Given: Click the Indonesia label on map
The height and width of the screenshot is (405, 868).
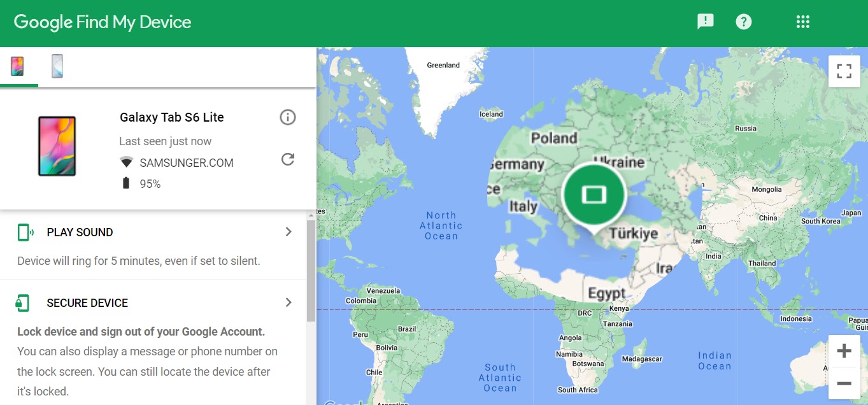Looking at the screenshot, I should (796, 319).
